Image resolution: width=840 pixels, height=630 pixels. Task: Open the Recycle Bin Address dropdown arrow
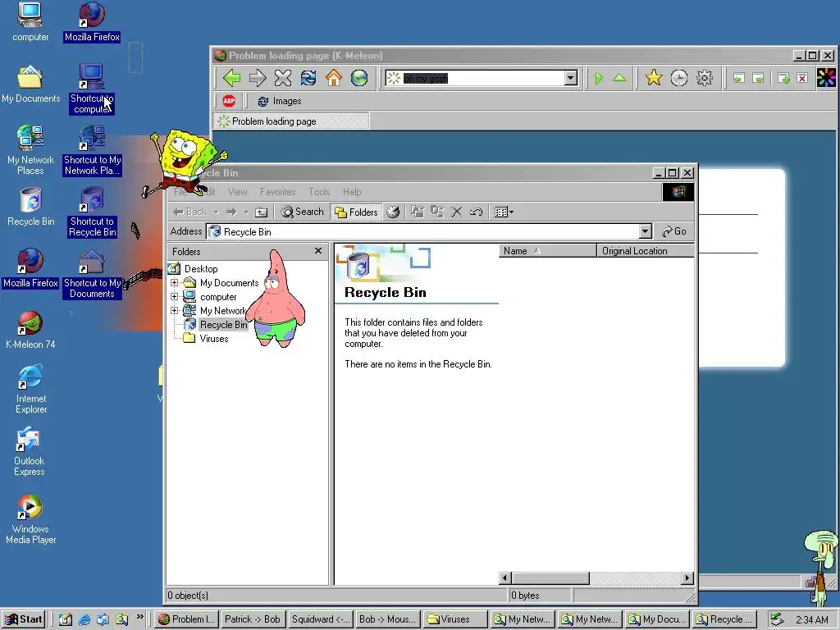(x=646, y=231)
